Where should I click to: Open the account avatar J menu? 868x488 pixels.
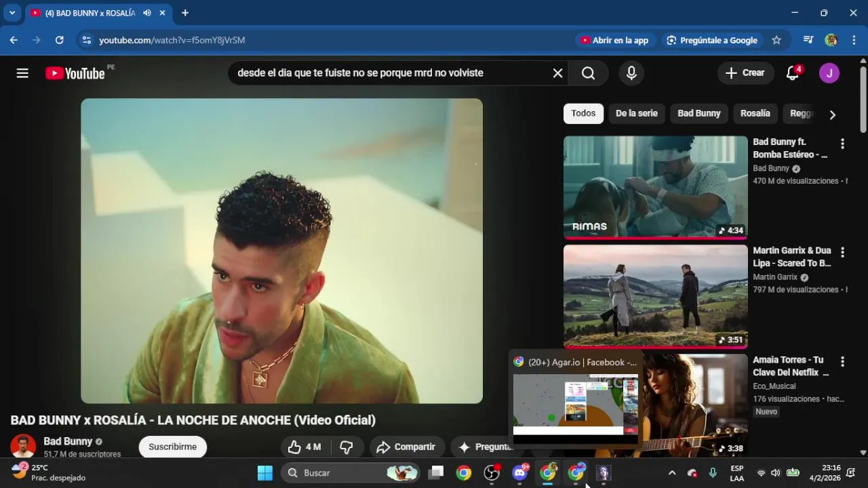tap(829, 73)
